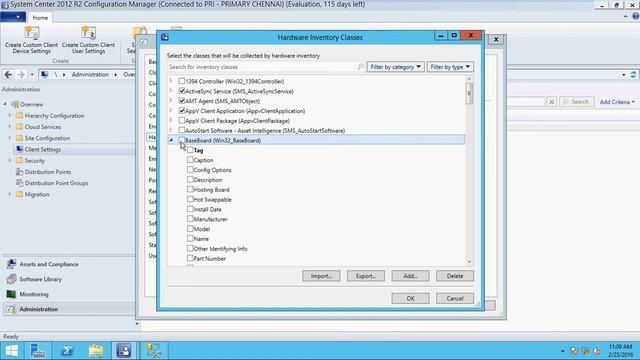The image size is (640, 360).
Task: Expand Site Configuration folder
Action: [10, 138]
